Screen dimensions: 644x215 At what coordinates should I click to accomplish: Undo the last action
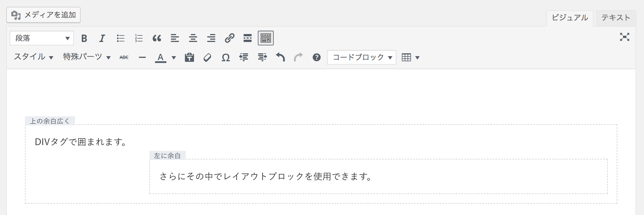click(280, 57)
